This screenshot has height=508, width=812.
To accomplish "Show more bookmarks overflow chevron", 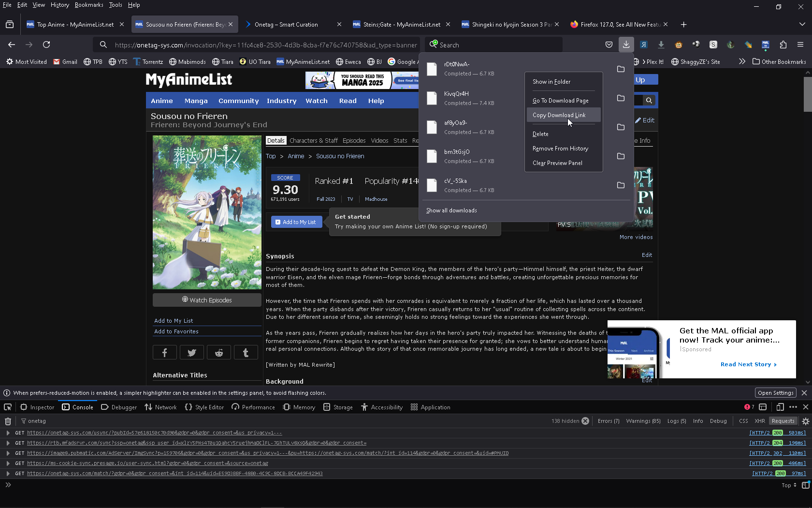I will [742, 61].
